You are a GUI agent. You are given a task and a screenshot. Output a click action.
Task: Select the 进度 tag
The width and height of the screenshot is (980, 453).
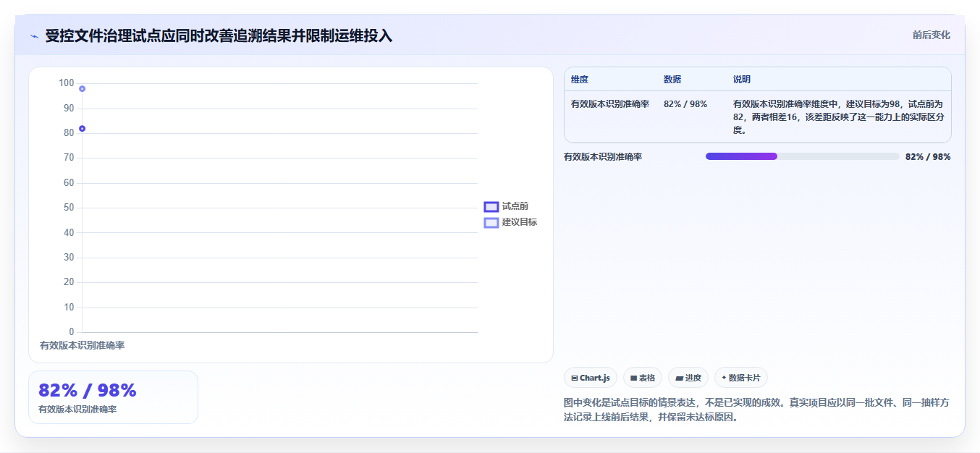point(688,378)
